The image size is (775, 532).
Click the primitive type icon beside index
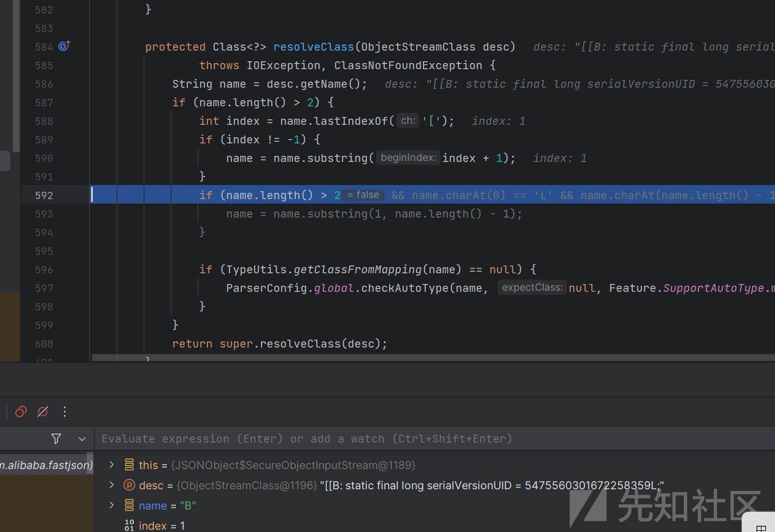coord(129,525)
